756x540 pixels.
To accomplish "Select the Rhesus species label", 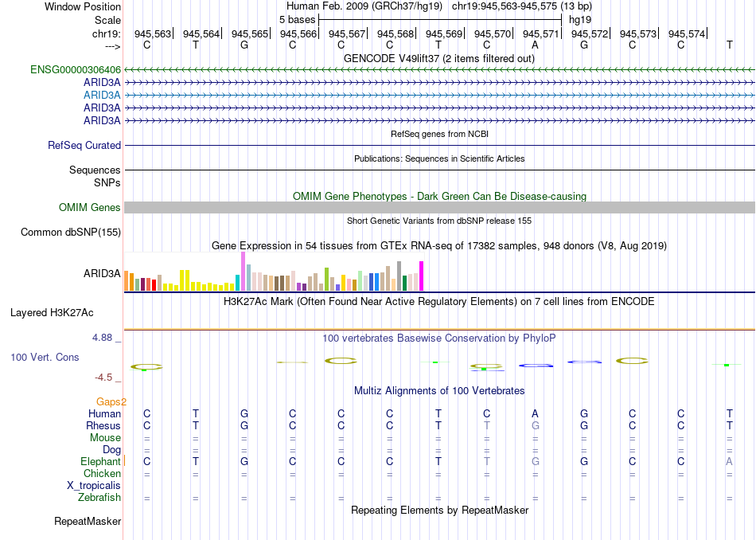I will coord(103,425).
